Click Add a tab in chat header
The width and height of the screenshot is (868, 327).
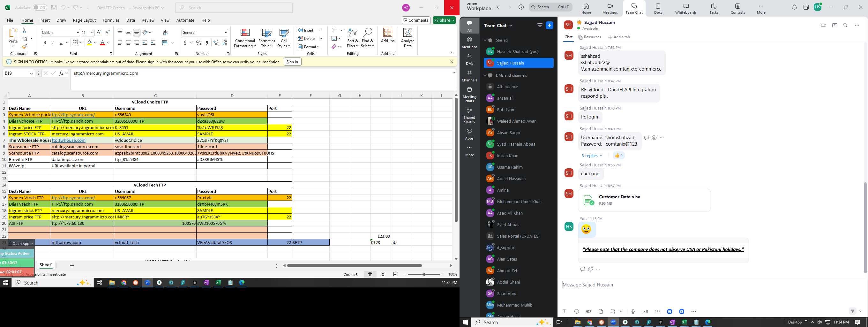(x=619, y=37)
